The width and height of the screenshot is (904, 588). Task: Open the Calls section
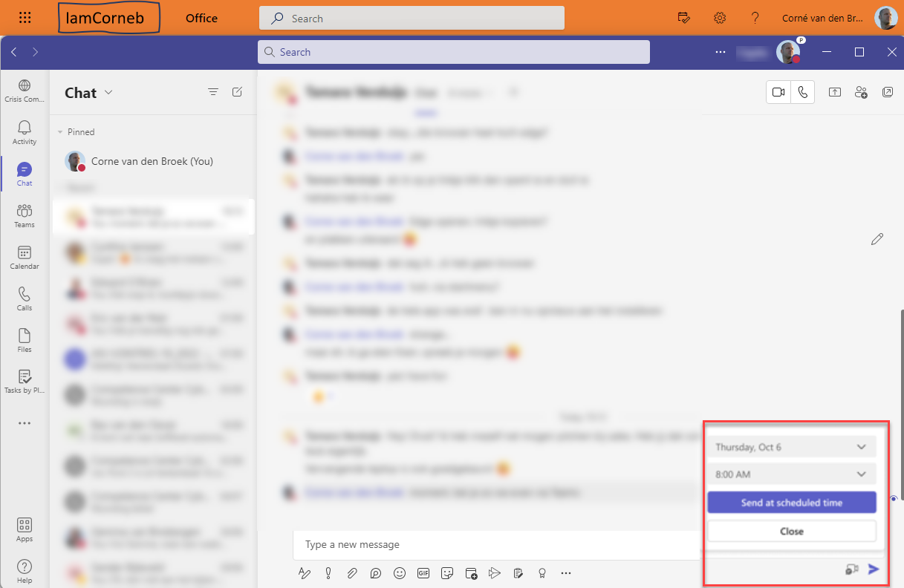[25, 298]
